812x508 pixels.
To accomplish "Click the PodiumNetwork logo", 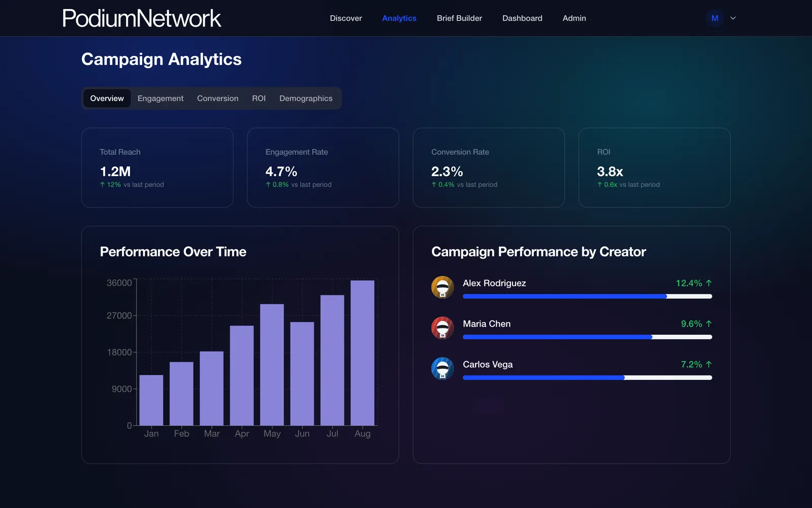I will pos(142,18).
